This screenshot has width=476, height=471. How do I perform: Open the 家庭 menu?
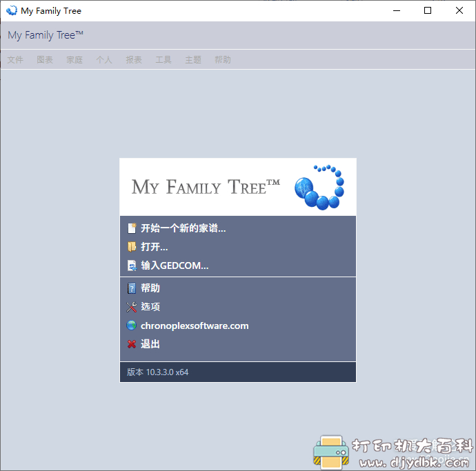tap(75, 60)
